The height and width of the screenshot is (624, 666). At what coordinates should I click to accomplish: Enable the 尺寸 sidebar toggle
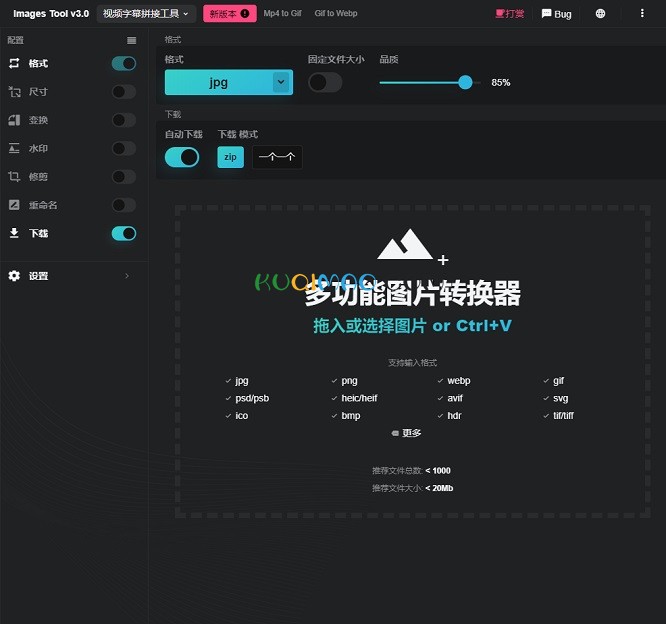[124, 92]
